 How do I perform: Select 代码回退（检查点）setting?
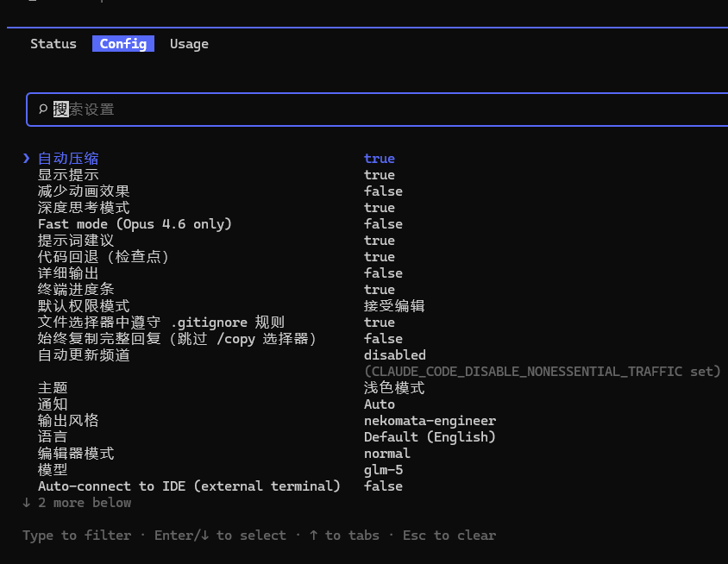pyautogui.click(x=103, y=257)
